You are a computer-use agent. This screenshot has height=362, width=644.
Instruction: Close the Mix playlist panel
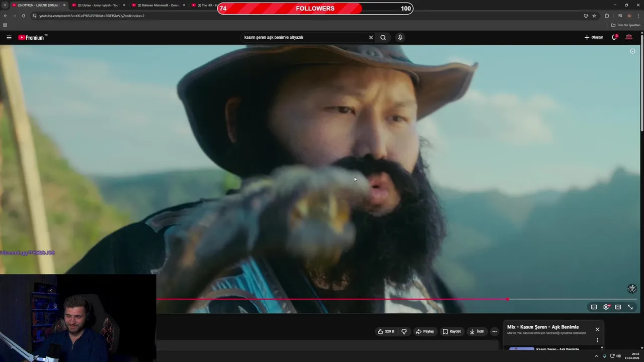point(597,329)
